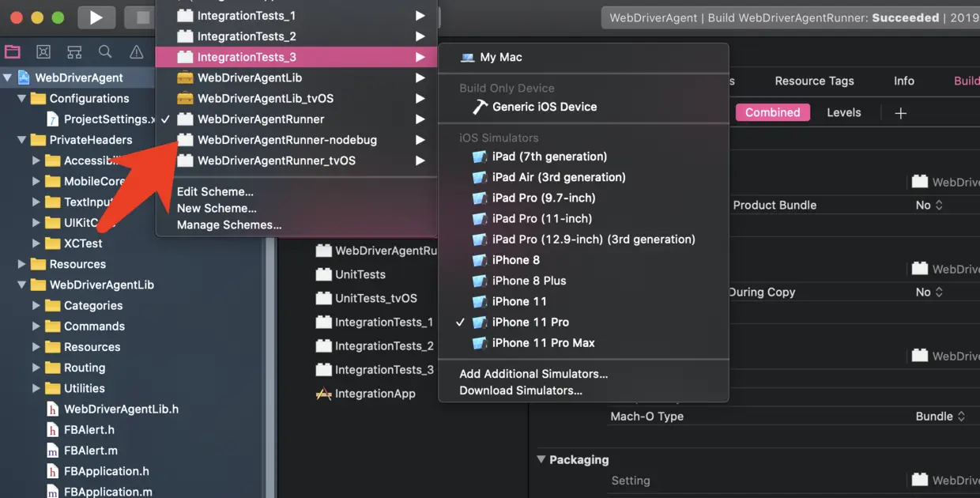Open the Source Control navigator icon
Viewport: 980px width, 498px height.
[x=43, y=52]
